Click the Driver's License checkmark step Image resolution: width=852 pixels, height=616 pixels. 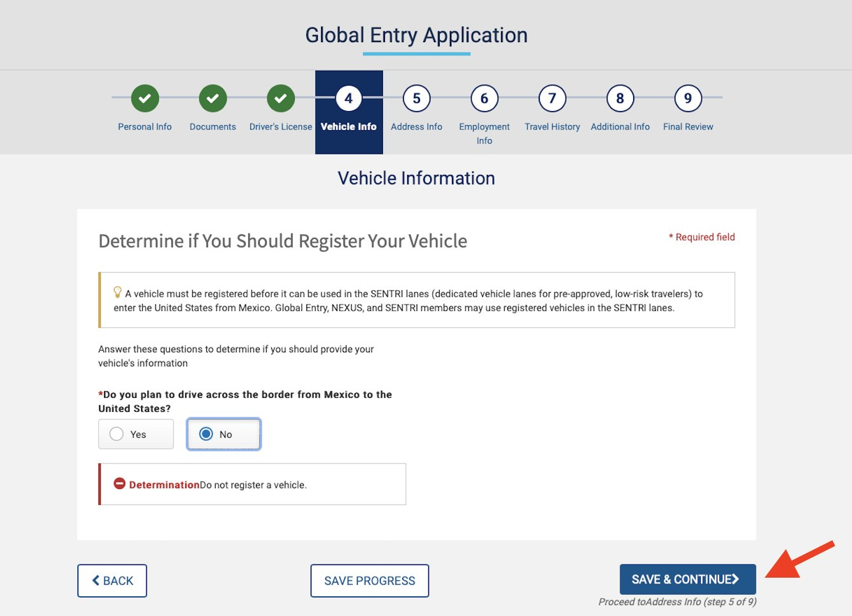281,98
